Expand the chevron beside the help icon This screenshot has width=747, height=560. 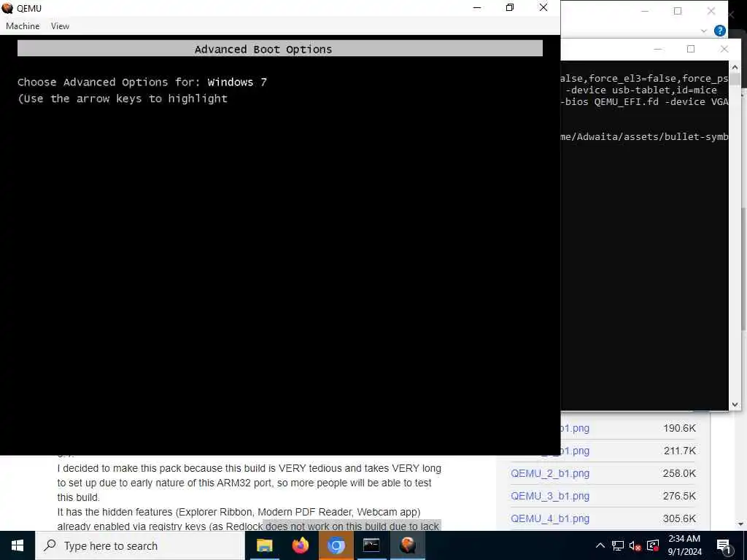pos(704,31)
